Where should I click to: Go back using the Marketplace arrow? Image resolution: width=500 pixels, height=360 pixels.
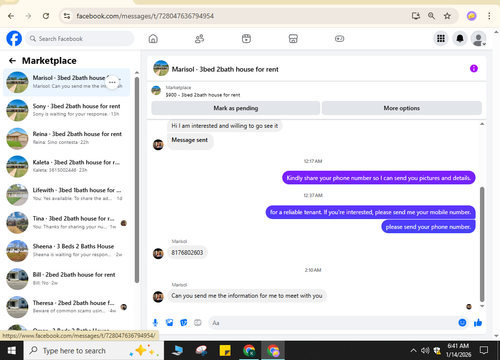[12, 61]
